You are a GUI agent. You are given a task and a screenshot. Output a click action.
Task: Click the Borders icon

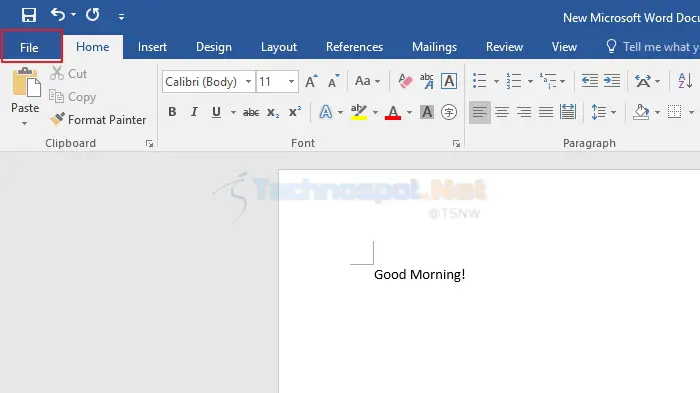[x=675, y=112]
